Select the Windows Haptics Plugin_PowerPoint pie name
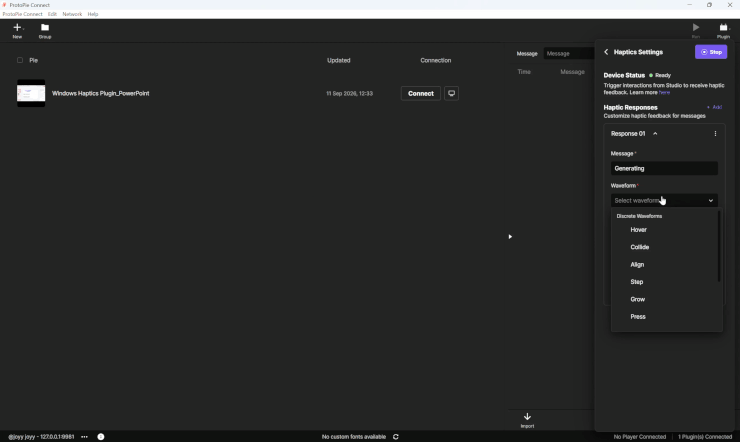The image size is (740, 442). (x=101, y=93)
